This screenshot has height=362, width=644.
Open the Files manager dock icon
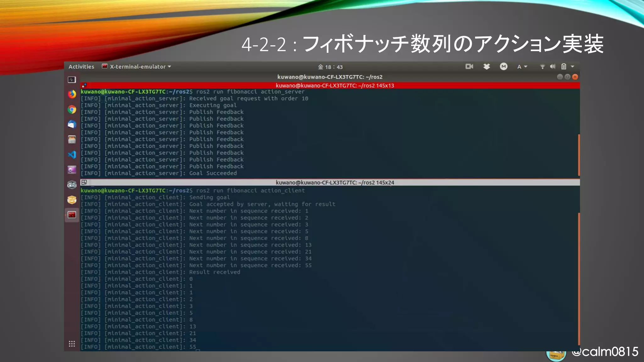click(72, 140)
